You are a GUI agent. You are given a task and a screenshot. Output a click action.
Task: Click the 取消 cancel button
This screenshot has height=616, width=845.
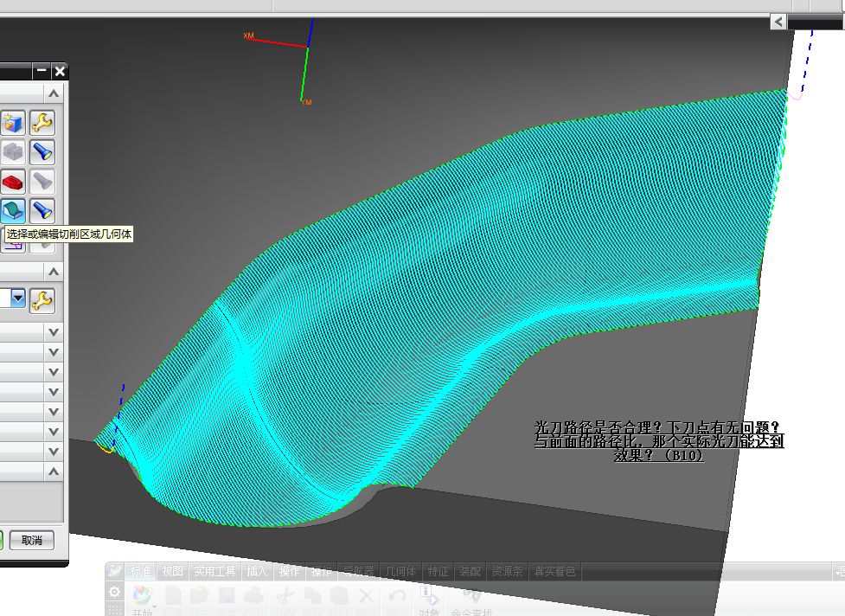(x=32, y=540)
